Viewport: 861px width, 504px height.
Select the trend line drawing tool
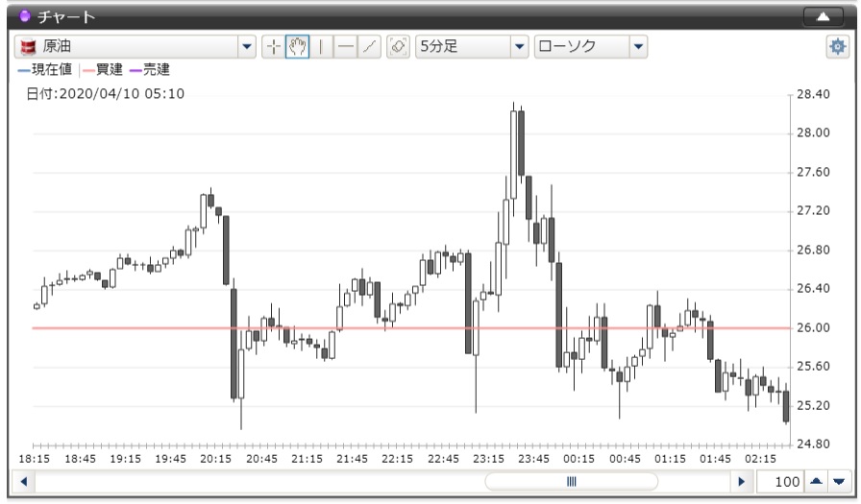coord(370,47)
